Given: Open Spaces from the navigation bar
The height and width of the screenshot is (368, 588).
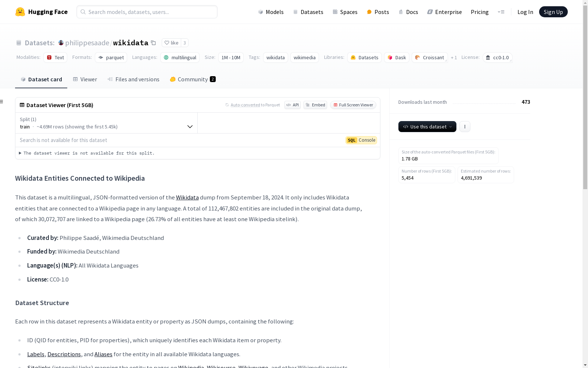Looking at the screenshot, I should pos(345,12).
